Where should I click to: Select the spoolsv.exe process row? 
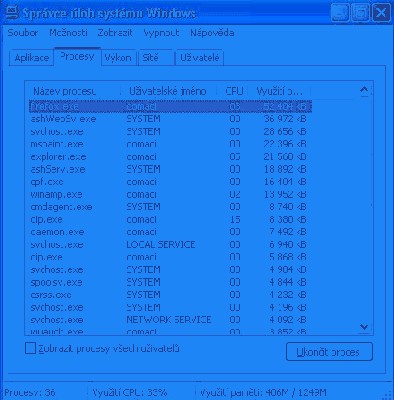tap(170, 282)
